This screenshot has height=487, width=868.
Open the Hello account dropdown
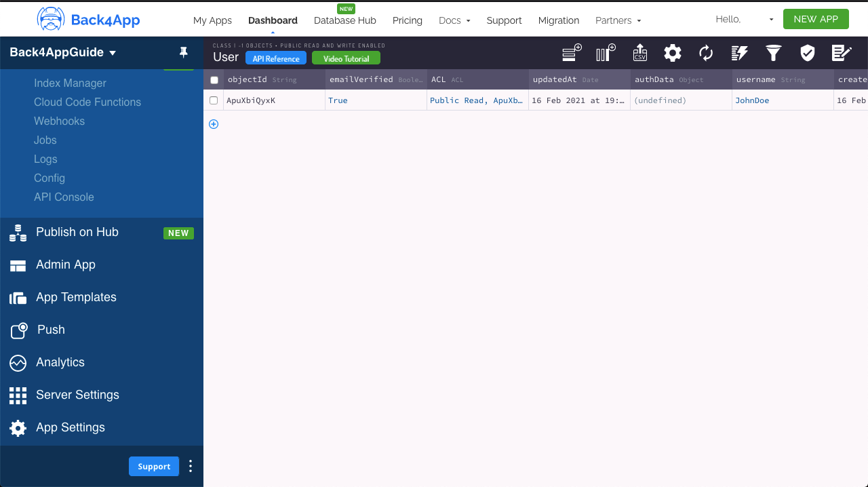(745, 20)
